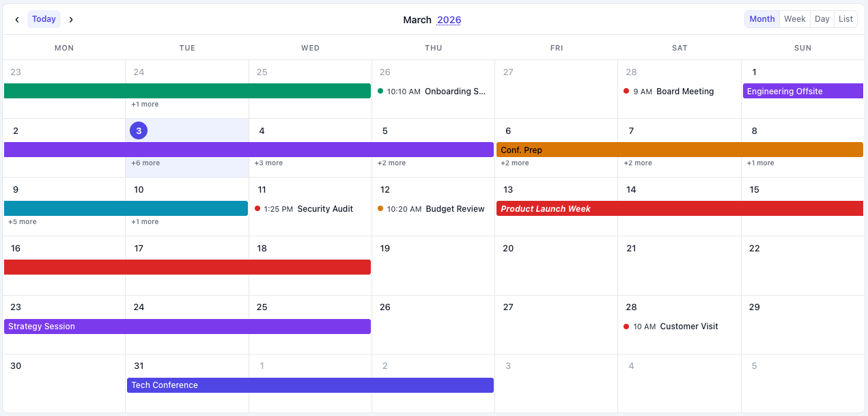Click the red dot before Security Audit

pyautogui.click(x=257, y=208)
